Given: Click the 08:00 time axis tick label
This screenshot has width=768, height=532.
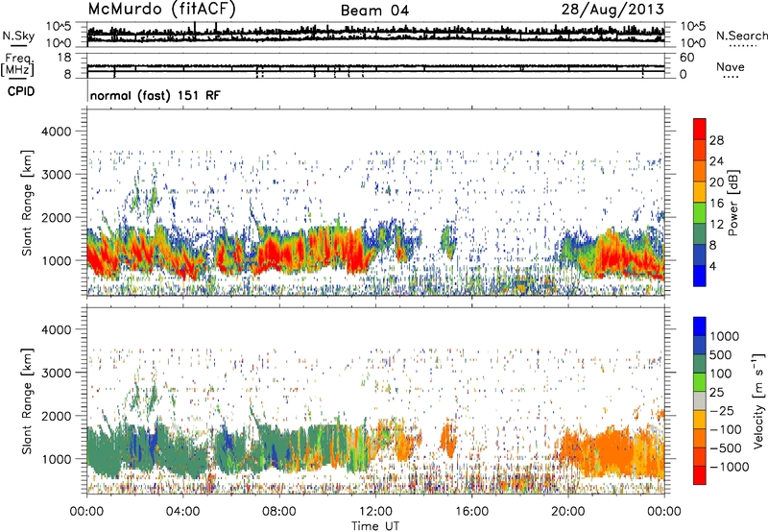Looking at the screenshot, I should (x=279, y=512).
